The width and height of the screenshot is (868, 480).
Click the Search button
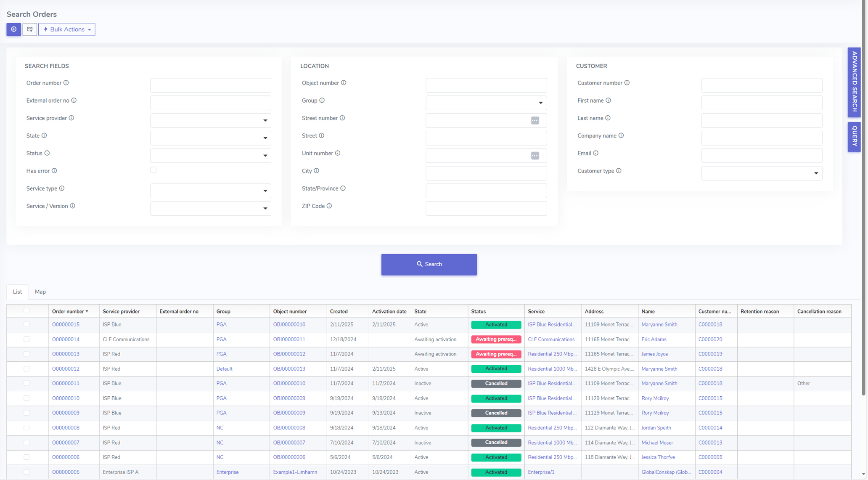pyautogui.click(x=429, y=265)
